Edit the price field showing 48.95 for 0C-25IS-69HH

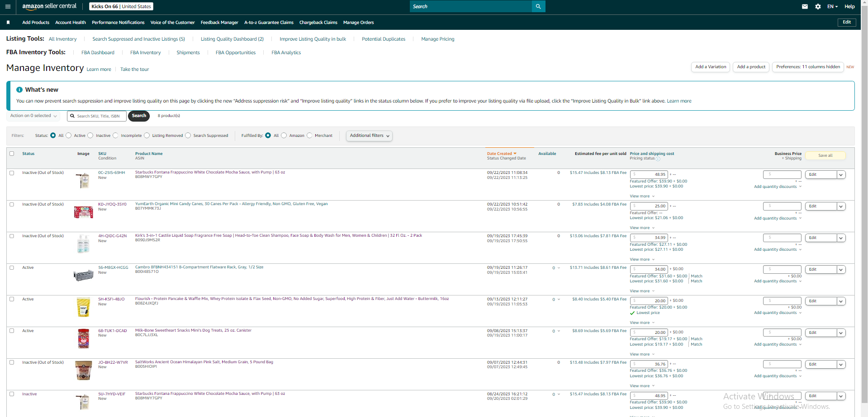point(649,174)
